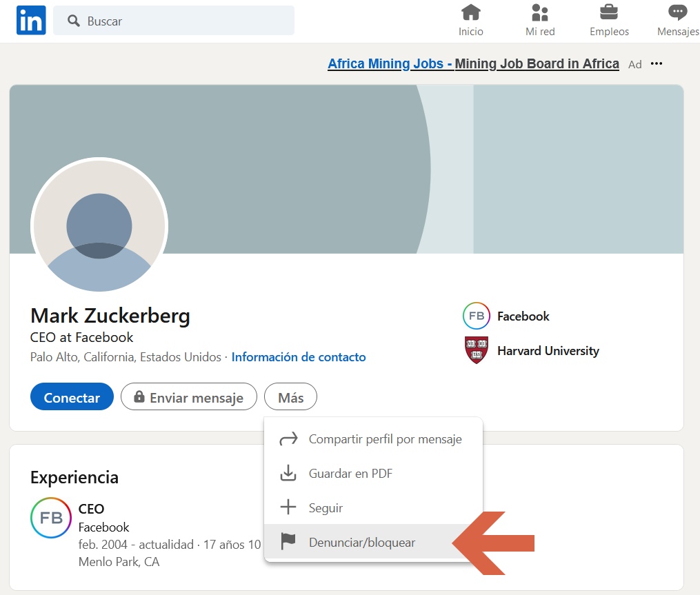
Task: Click the Mark Zuckerberg name heading
Action: pos(110,316)
